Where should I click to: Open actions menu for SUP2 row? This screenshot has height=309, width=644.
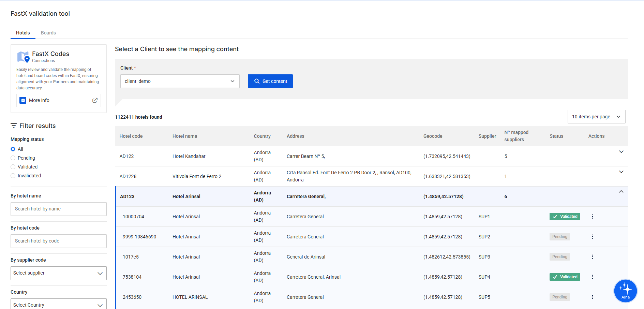pyautogui.click(x=592, y=237)
